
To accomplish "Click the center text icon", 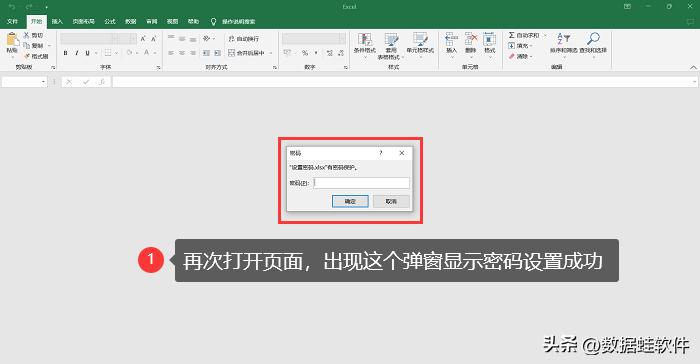I will [182, 53].
